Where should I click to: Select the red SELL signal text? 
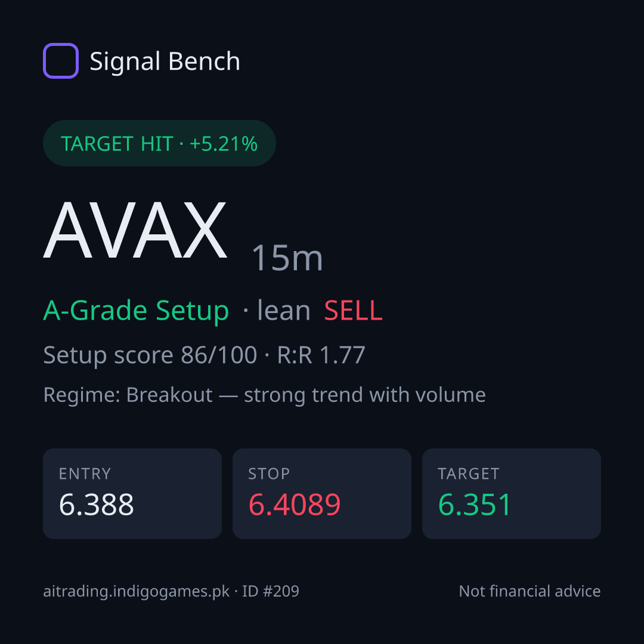coord(353,311)
